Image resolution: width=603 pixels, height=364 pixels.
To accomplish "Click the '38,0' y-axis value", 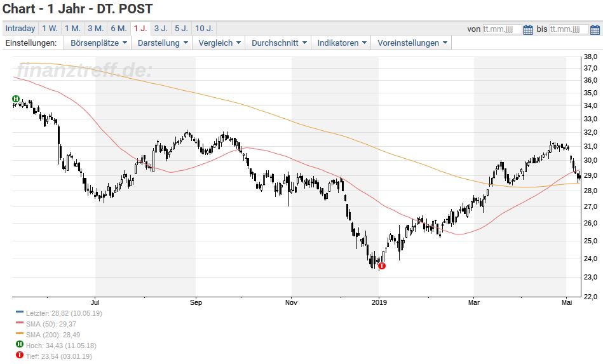I will click(590, 57).
